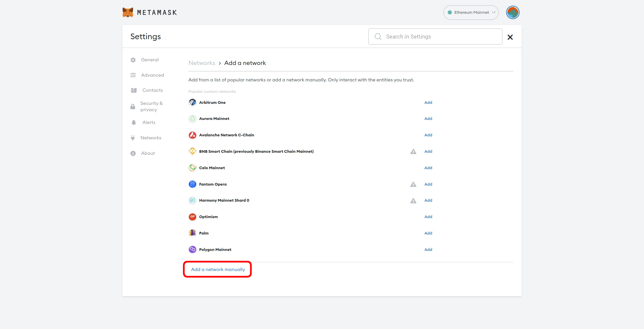Click the Popular custom networks label
Viewport: 644px width, 329px height.
pyautogui.click(x=212, y=91)
